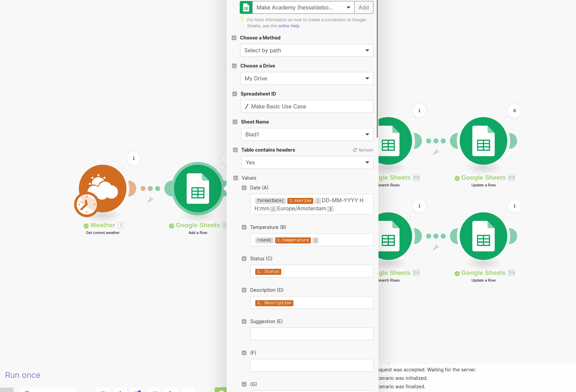Select the Google Sheets Add a Row module
This screenshot has height=392, width=576.
198,188
